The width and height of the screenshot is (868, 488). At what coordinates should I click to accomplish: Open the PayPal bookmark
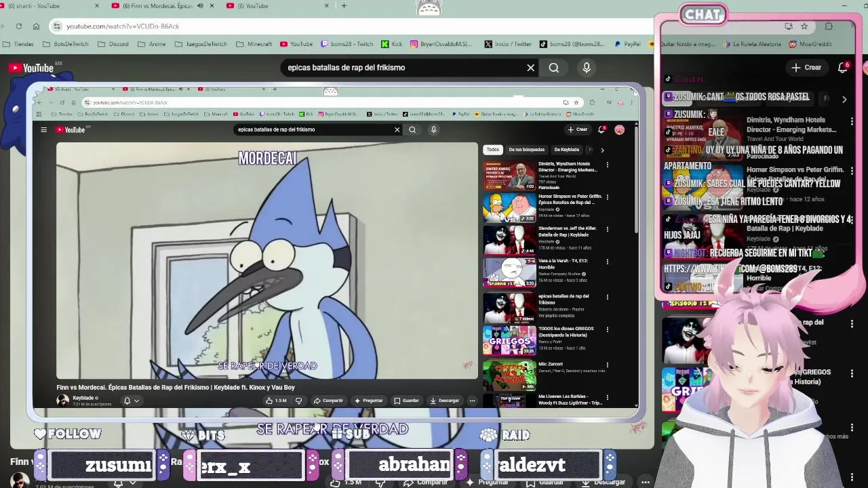pyautogui.click(x=627, y=44)
